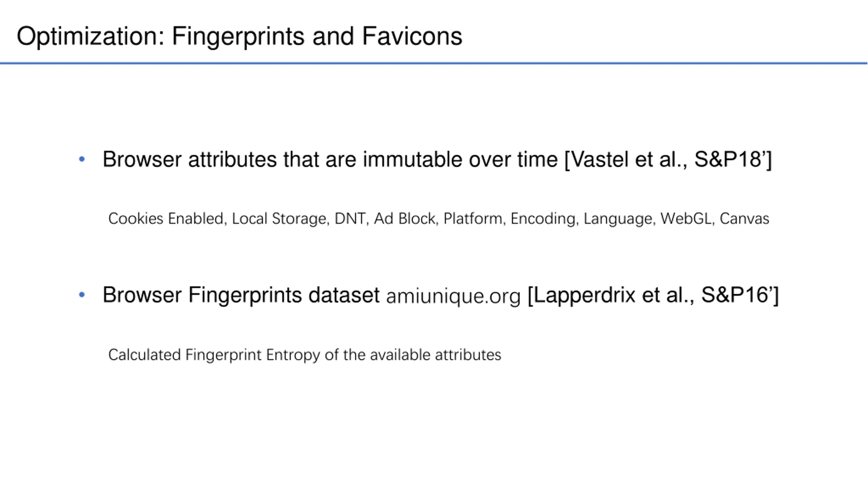
Task: Click the Encoding attribute
Action: pos(543,219)
